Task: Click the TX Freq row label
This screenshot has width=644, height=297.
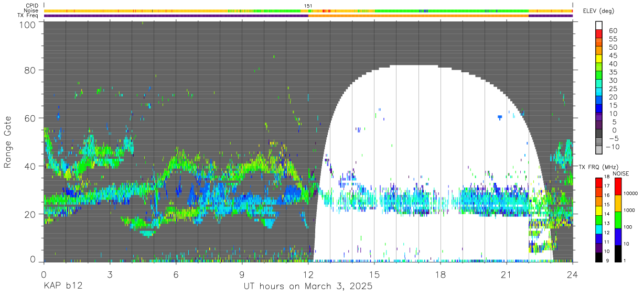Action: coord(29,16)
